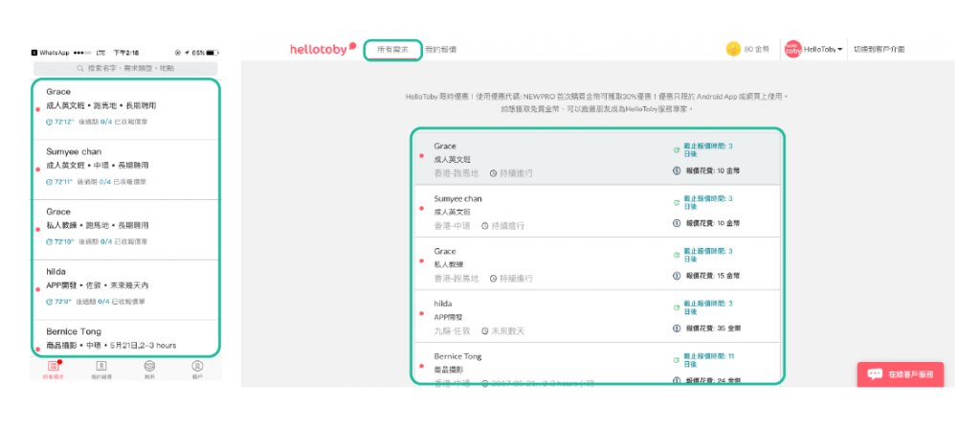Click the 在線客戶服務 live chat button
This screenshot has width=980, height=429.
pos(900,373)
